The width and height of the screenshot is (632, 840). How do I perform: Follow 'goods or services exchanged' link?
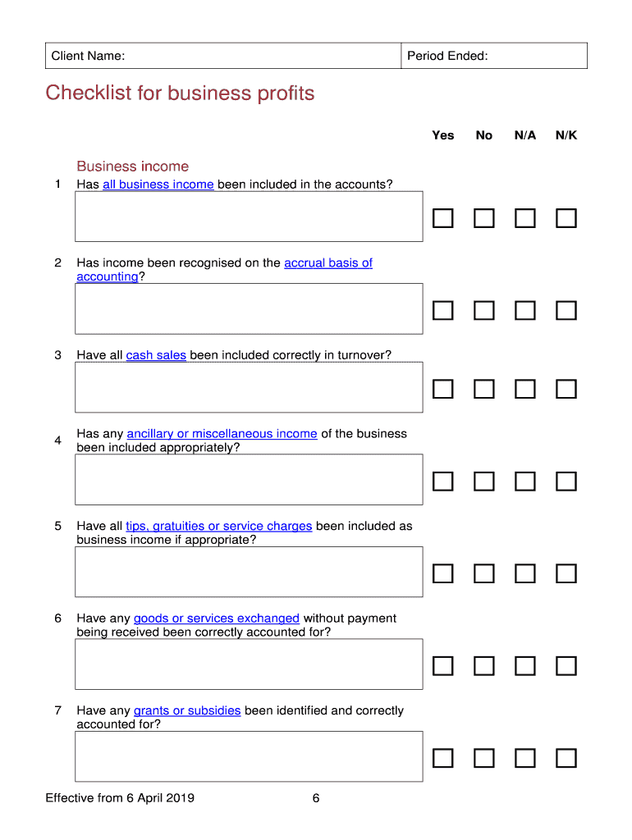tap(216, 619)
